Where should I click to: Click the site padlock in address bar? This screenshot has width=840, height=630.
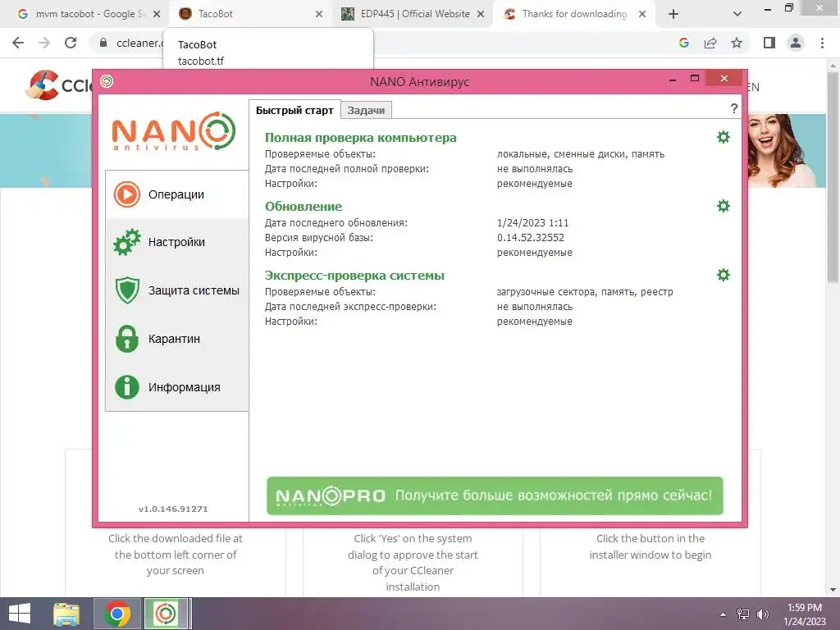(x=103, y=43)
